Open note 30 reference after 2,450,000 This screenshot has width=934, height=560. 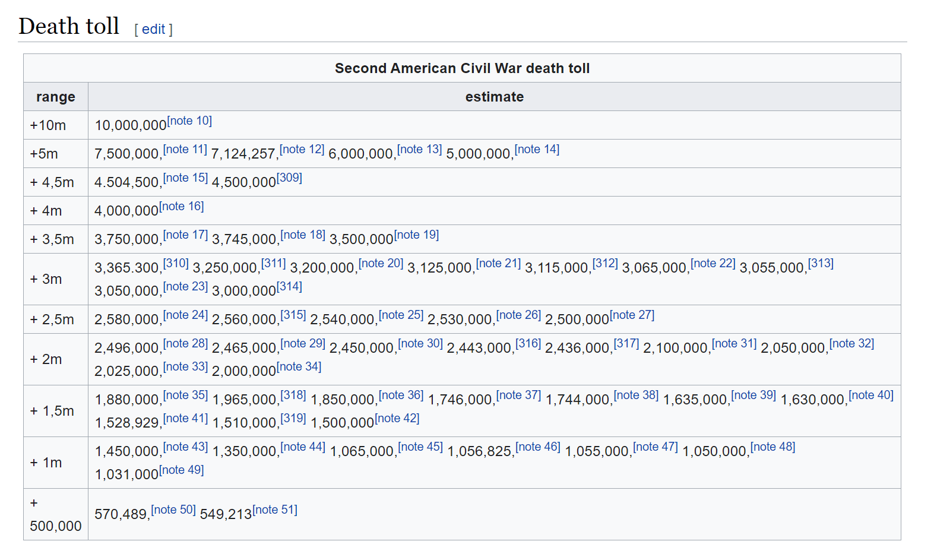[x=420, y=343]
